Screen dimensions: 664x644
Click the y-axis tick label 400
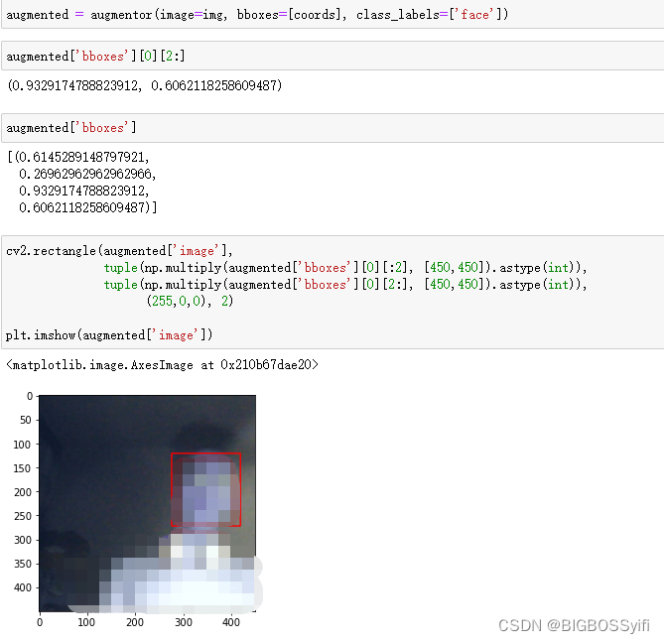tap(23, 587)
